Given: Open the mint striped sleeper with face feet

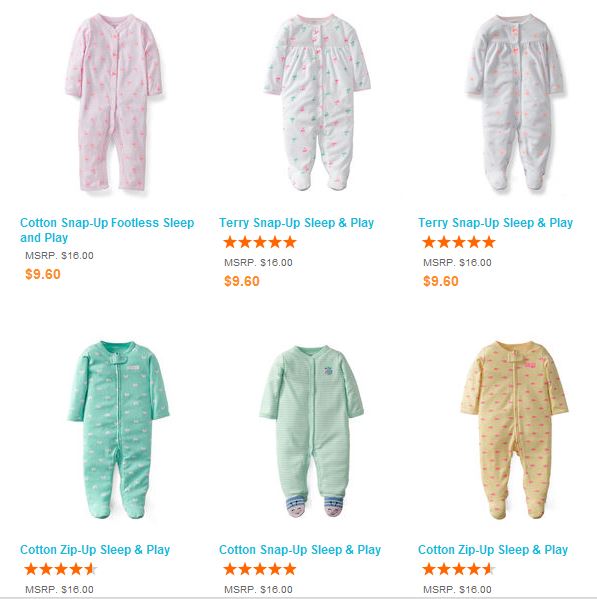Looking at the screenshot, I should coord(312,432).
